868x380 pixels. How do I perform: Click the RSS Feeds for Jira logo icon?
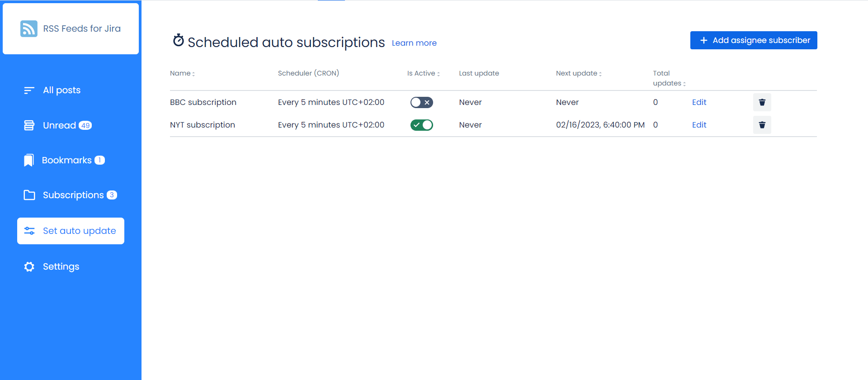(29, 28)
